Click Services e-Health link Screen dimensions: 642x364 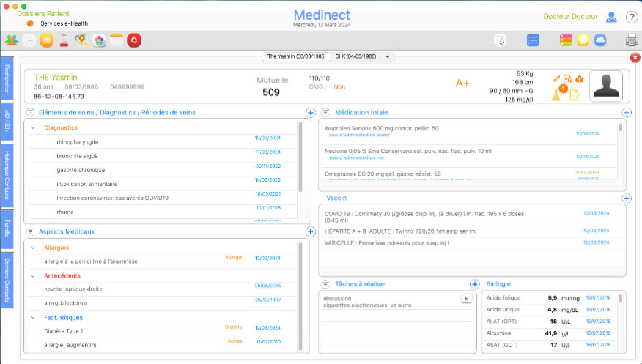click(64, 23)
